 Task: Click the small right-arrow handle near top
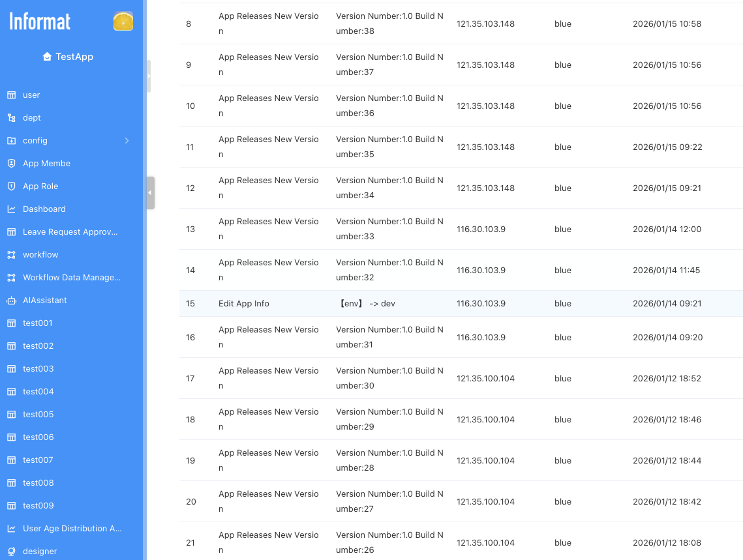pos(149,76)
